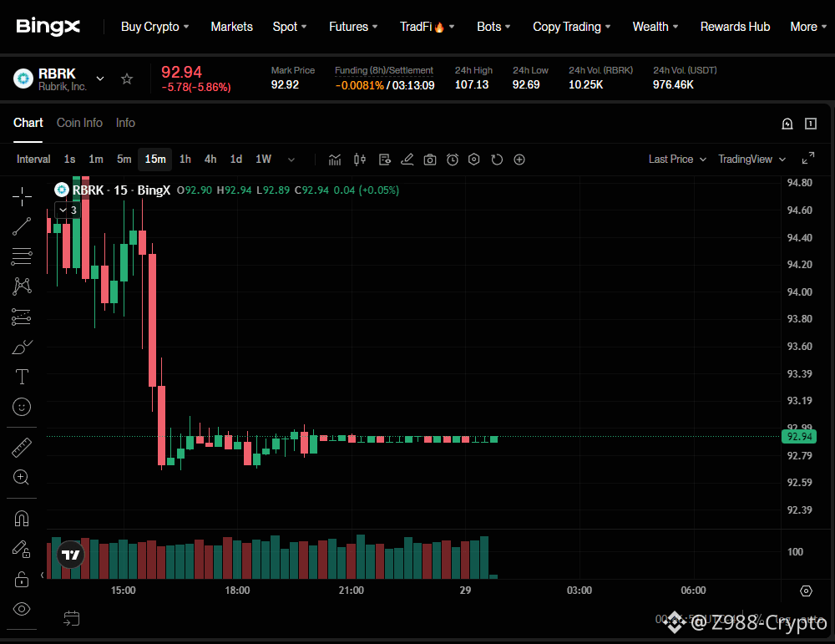Open the go-to-date calendar icon

click(x=71, y=618)
